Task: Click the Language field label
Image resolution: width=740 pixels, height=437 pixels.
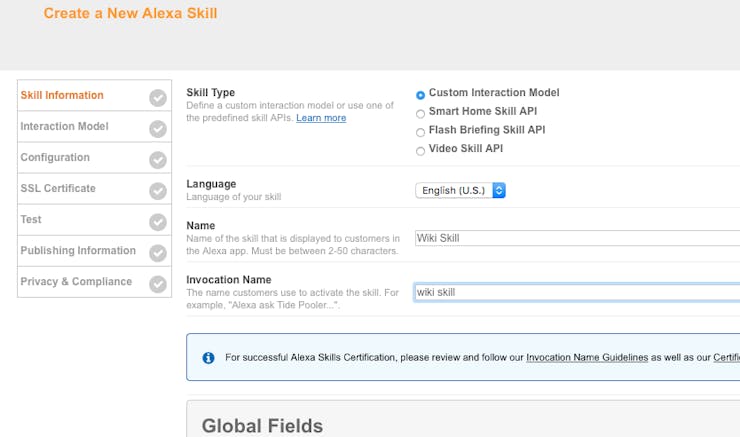Action: pyautogui.click(x=211, y=184)
